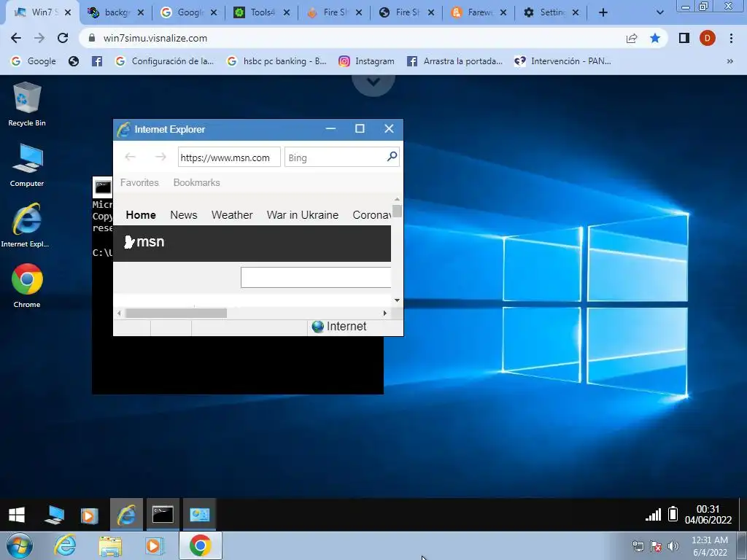Click the Bing search magnifier icon

click(392, 157)
